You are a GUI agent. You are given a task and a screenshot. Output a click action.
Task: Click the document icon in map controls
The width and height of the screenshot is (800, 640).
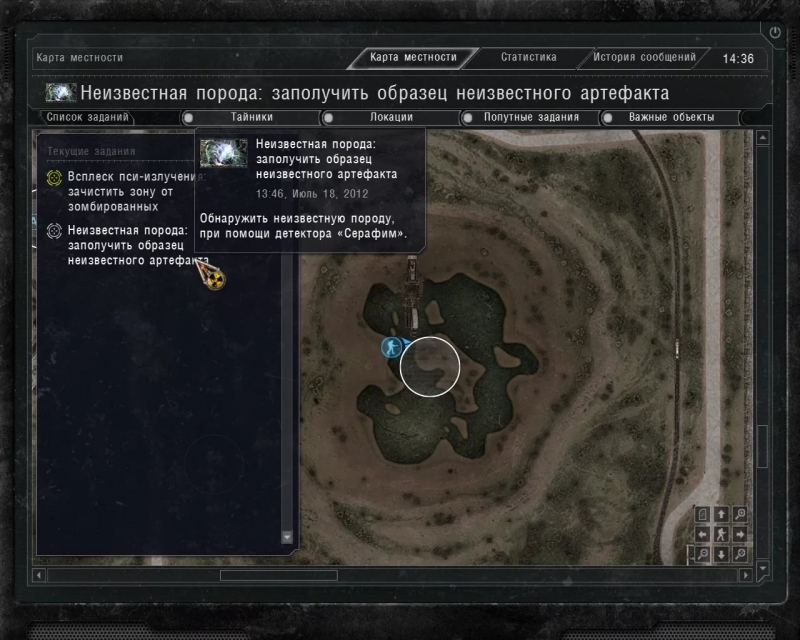[703, 514]
